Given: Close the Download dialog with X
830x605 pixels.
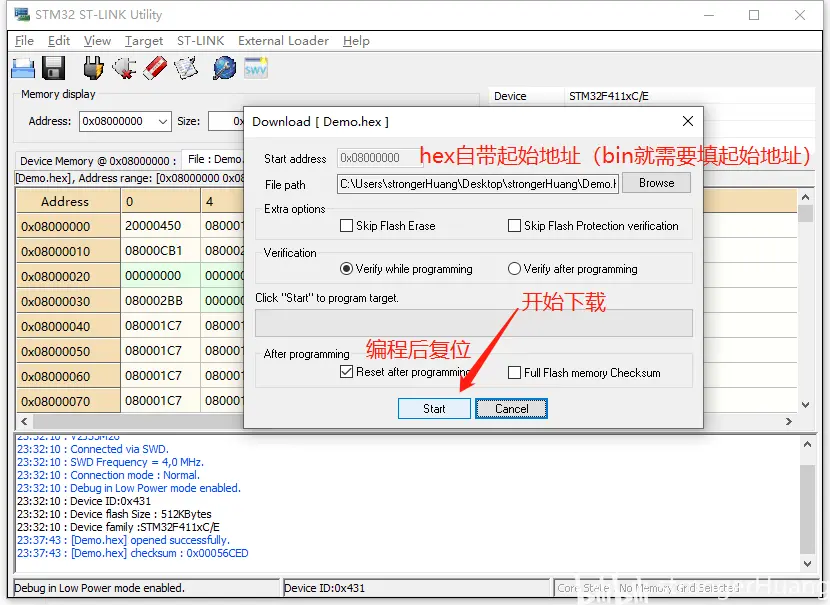Looking at the screenshot, I should (688, 121).
